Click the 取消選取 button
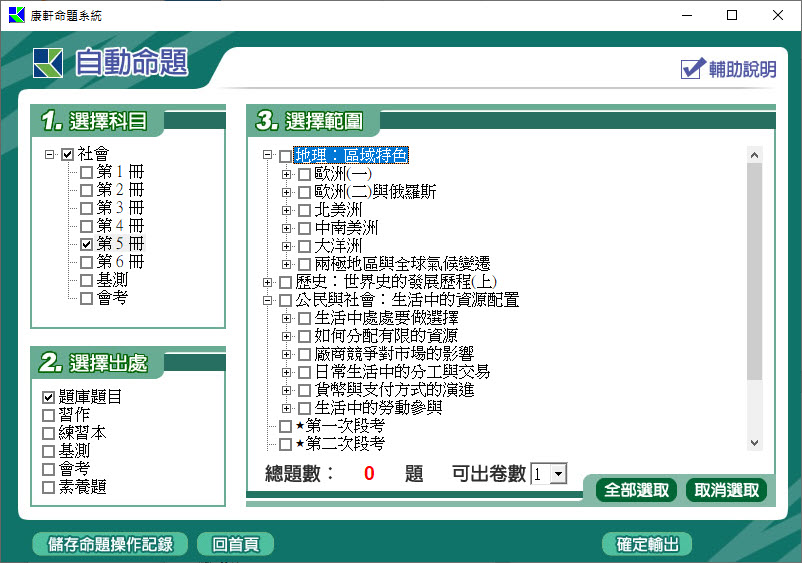The width and height of the screenshot is (802, 563). 726,490
